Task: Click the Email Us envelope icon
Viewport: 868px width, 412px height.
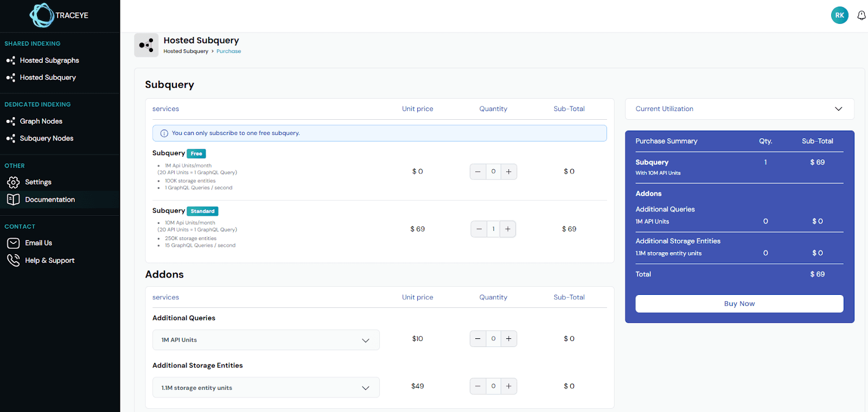Action: [x=13, y=243]
